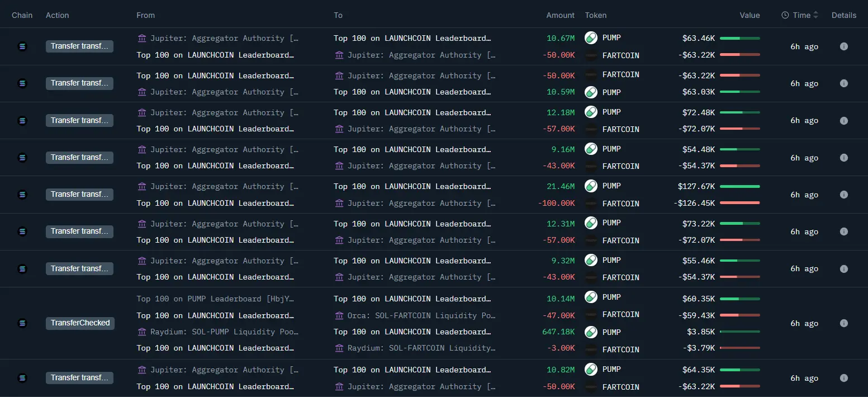Click the Orca SOL-FARTCOIN pool icon in the To column
This screenshot has height=397, width=868.
pyautogui.click(x=339, y=315)
